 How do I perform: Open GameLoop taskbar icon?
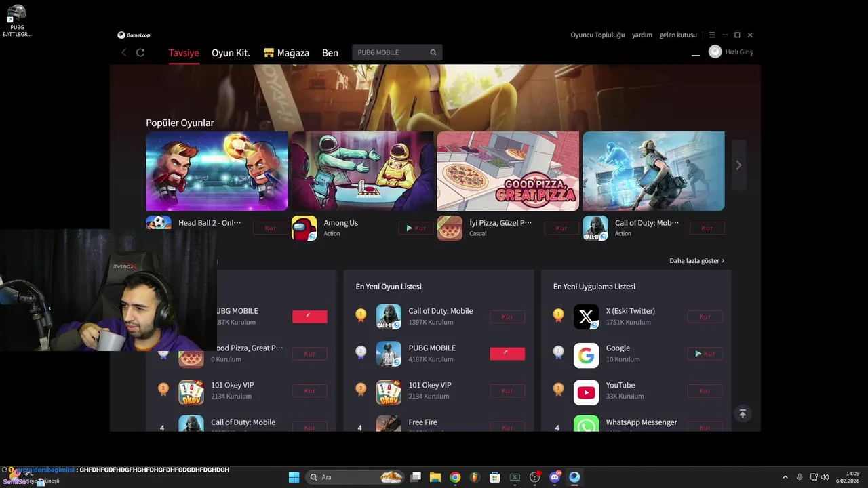[574, 477]
